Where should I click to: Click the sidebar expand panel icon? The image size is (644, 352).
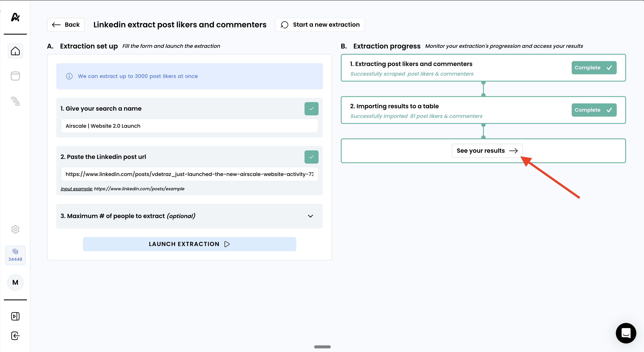15,316
